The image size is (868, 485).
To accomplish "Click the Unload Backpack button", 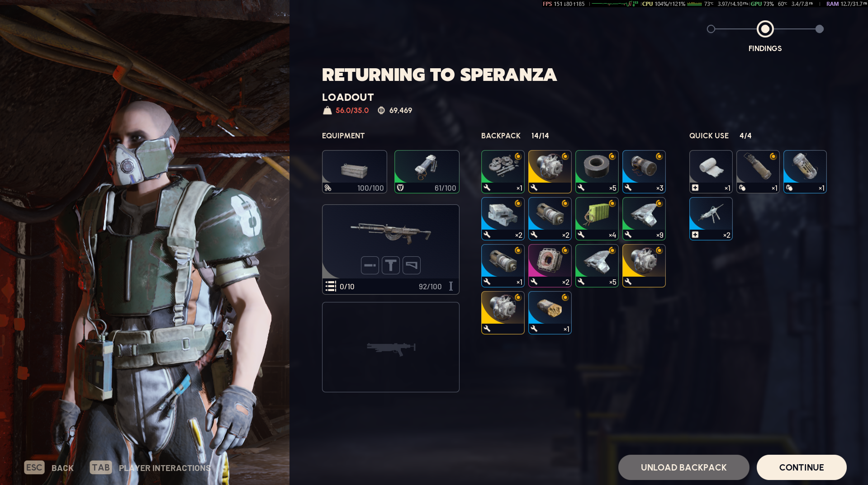I will [x=683, y=467].
